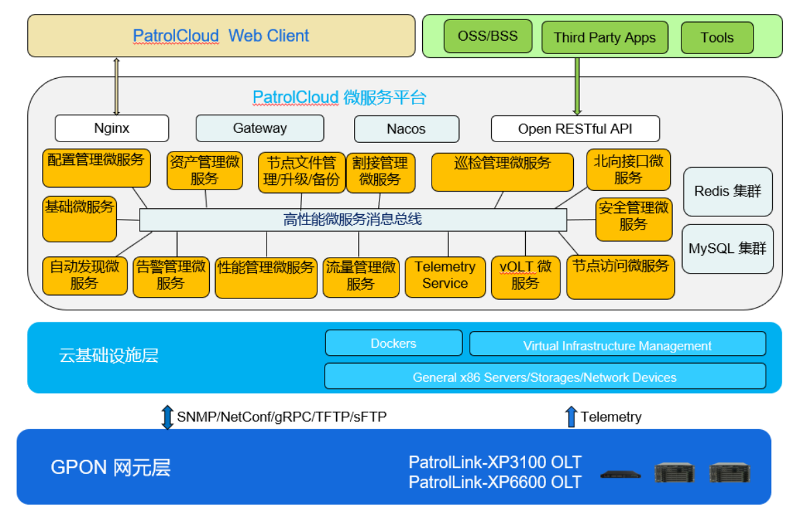Click the PatrolCloud Web Client box
Image resolution: width=801 pixels, height=532 pixels.
tap(221, 36)
